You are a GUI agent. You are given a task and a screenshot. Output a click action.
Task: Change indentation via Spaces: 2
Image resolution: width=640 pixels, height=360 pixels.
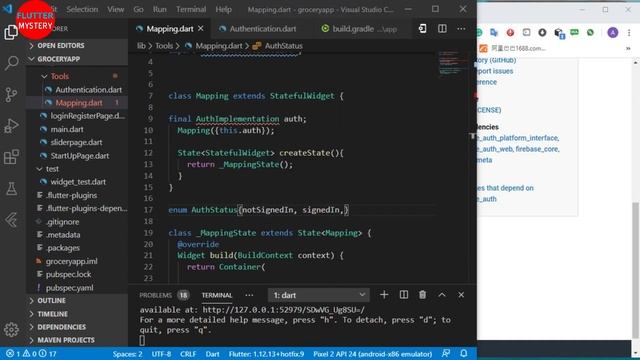pyautogui.click(x=127, y=354)
